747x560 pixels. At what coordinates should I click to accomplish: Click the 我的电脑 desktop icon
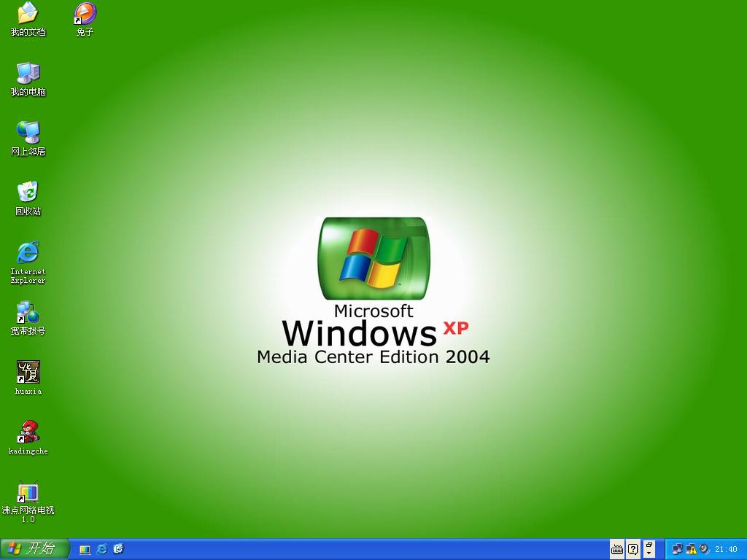click(28, 79)
